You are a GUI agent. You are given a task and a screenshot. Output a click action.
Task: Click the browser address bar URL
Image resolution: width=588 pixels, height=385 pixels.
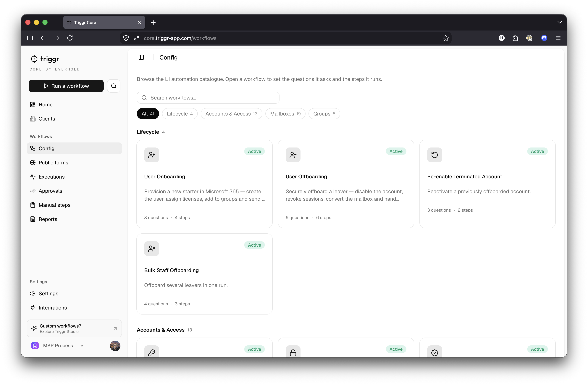click(180, 38)
